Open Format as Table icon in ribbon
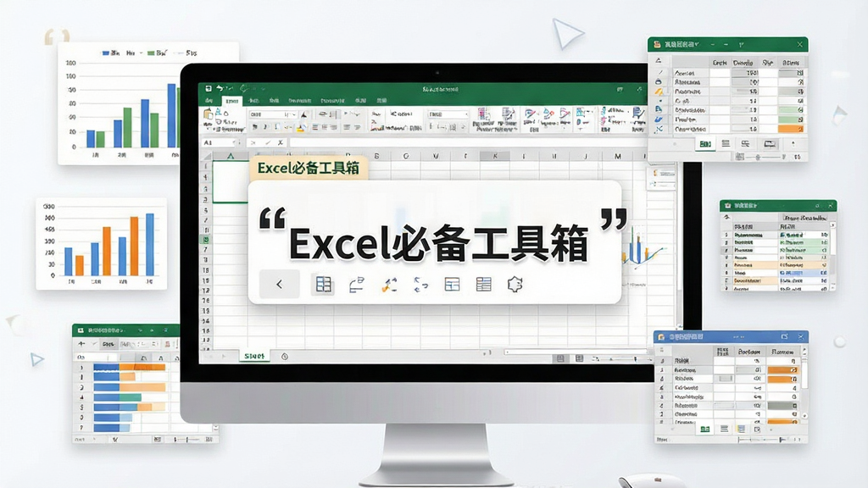This screenshot has height=488, width=868. pyautogui.click(x=509, y=114)
